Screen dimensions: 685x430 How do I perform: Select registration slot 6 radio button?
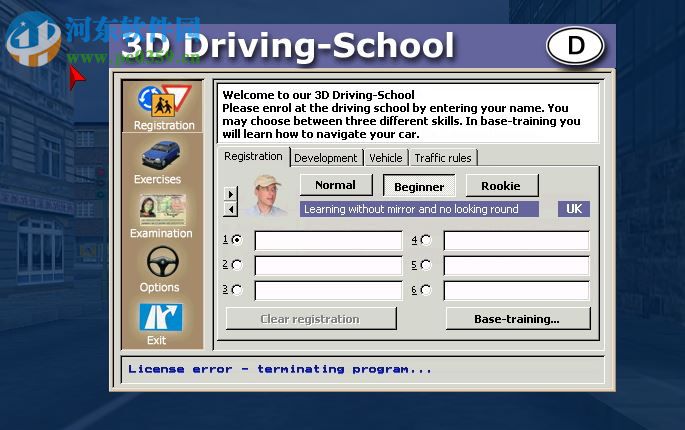pyautogui.click(x=426, y=290)
